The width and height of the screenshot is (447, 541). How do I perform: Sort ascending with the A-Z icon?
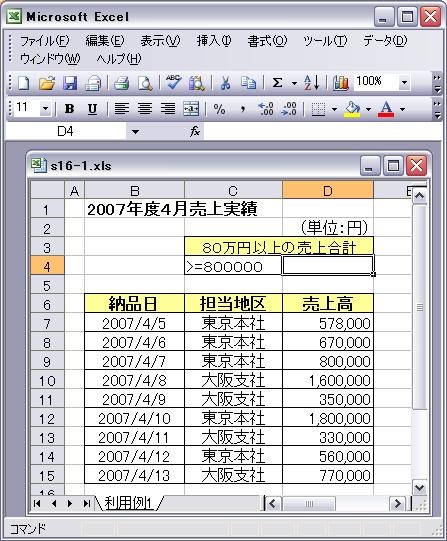pyautogui.click(x=312, y=83)
